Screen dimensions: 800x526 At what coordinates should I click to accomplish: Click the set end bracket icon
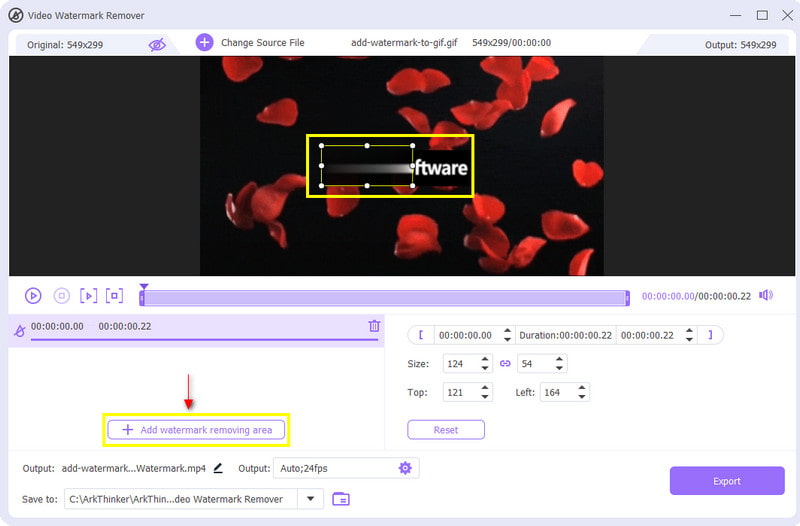pos(710,335)
